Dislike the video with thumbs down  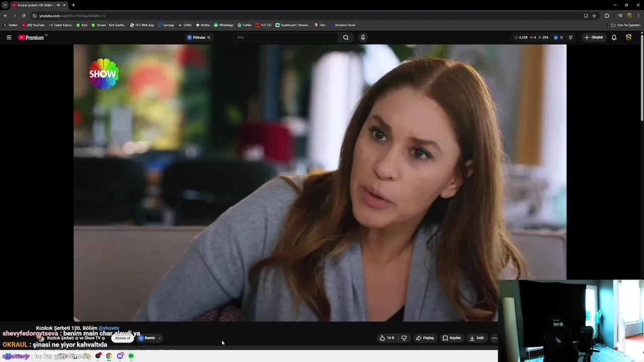404,338
